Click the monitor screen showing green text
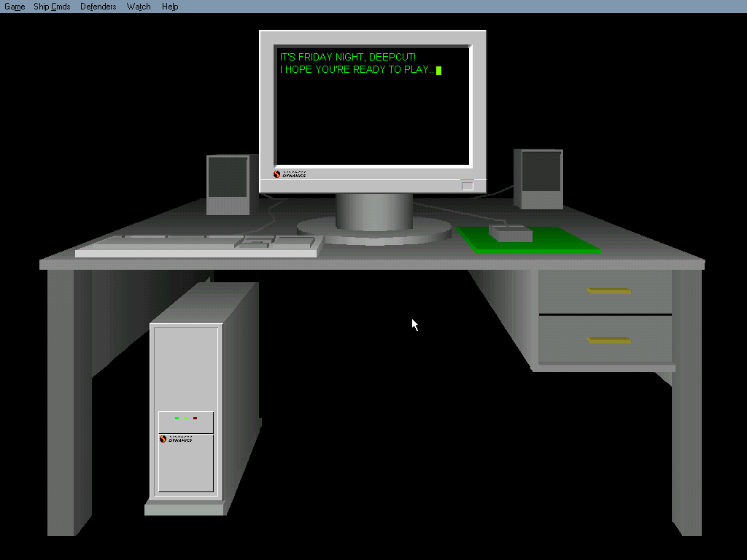Image resolution: width=747 pixels, height=560 pixels. click(373, 106)
